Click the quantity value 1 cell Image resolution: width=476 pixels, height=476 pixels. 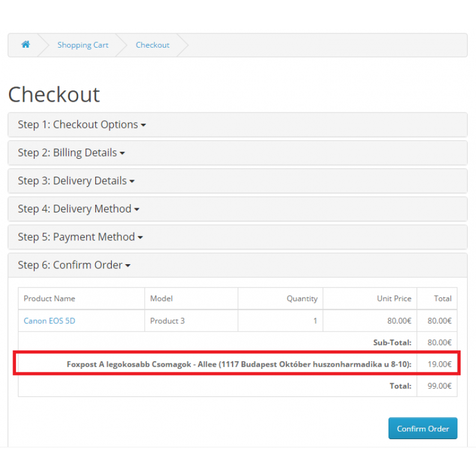(280, 321)
